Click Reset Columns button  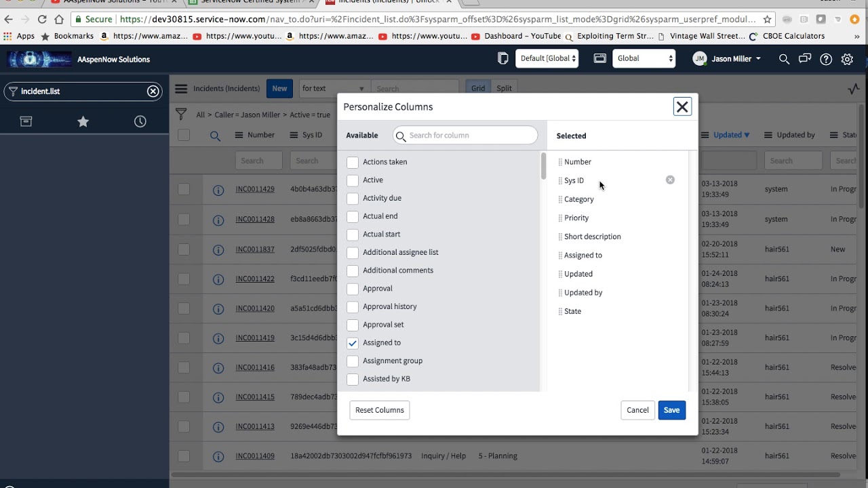coord(380,410)
